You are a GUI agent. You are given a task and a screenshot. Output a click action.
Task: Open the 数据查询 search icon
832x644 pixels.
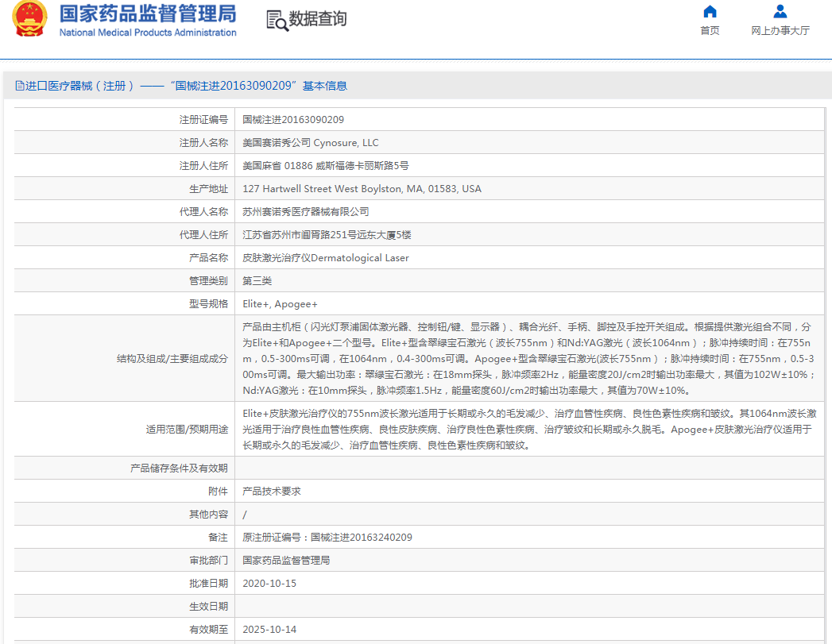pos(277,20)
